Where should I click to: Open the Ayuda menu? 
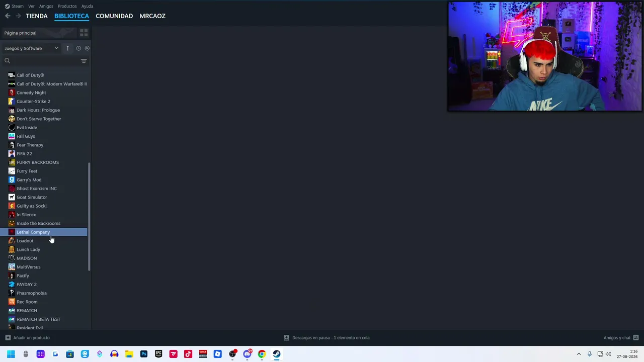click(87, 6)
